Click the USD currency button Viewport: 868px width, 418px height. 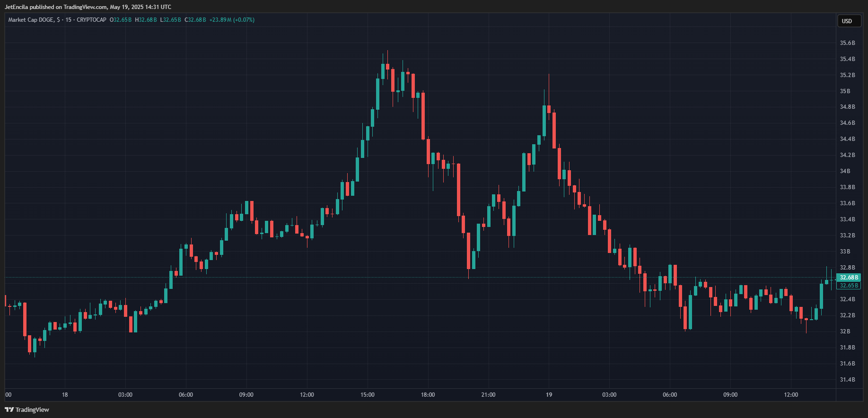849,21
